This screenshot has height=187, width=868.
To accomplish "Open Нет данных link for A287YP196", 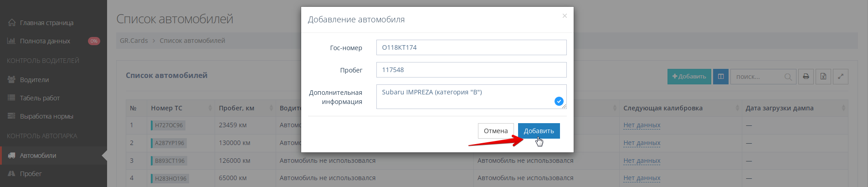I will [x=642, y=143].
